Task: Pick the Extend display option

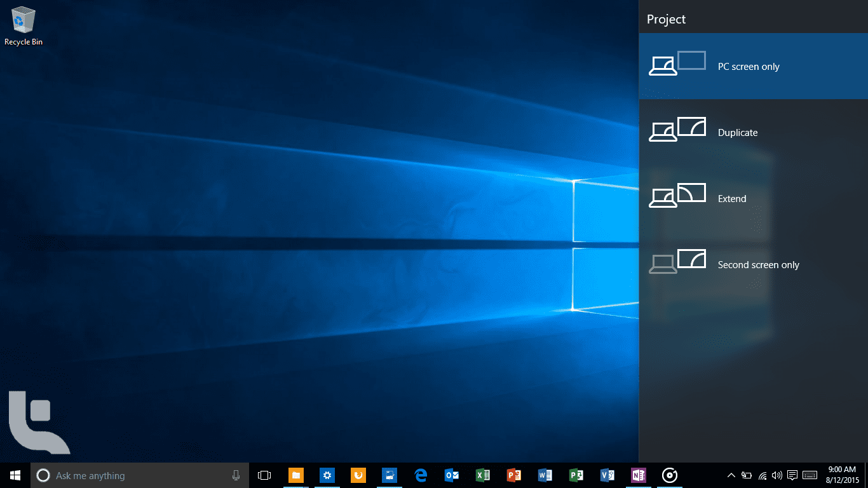Action: point(753,198)
